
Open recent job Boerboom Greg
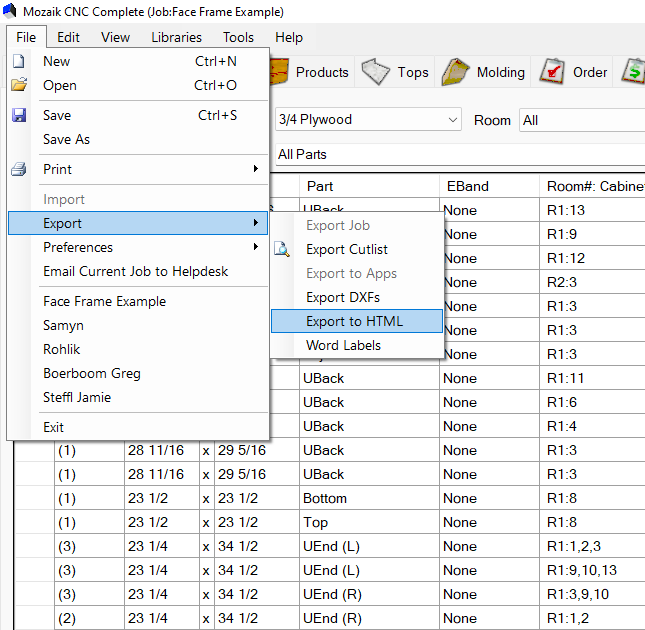[x=92, y=373]
